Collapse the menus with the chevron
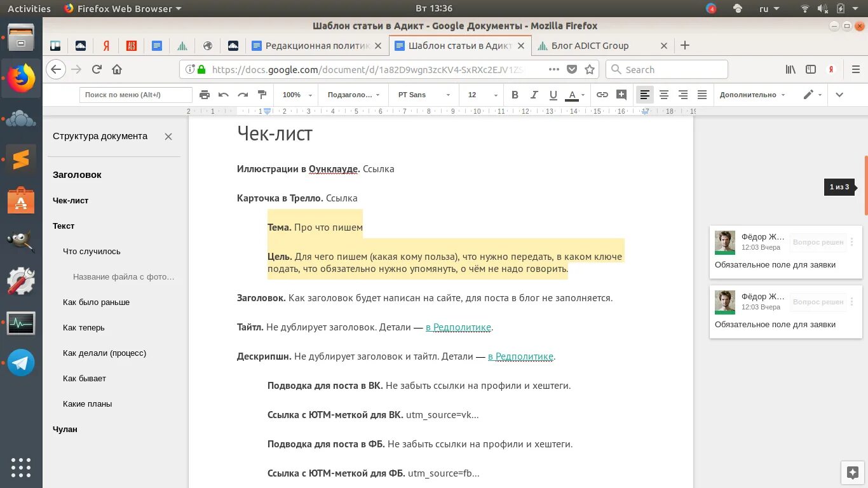 pos(839,95)
